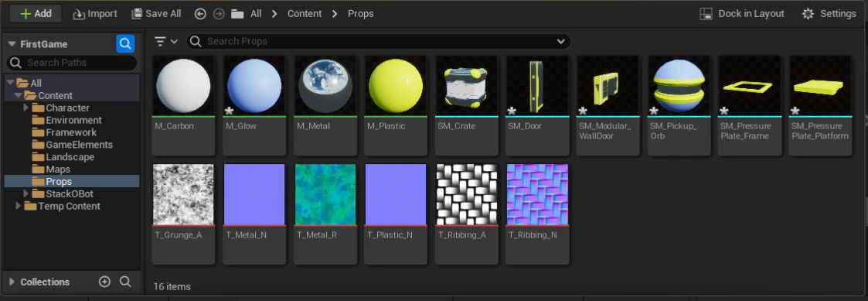Click the M_Carbon asset name label
This screenshot has width=868, height=301.
click(x=174, y=126)
